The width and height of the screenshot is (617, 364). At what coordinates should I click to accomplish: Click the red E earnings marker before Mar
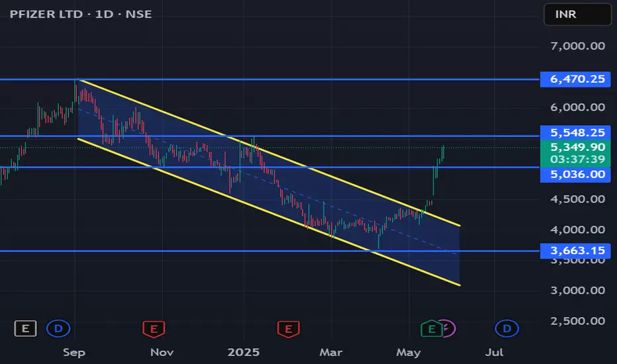[x=289, y=329]
